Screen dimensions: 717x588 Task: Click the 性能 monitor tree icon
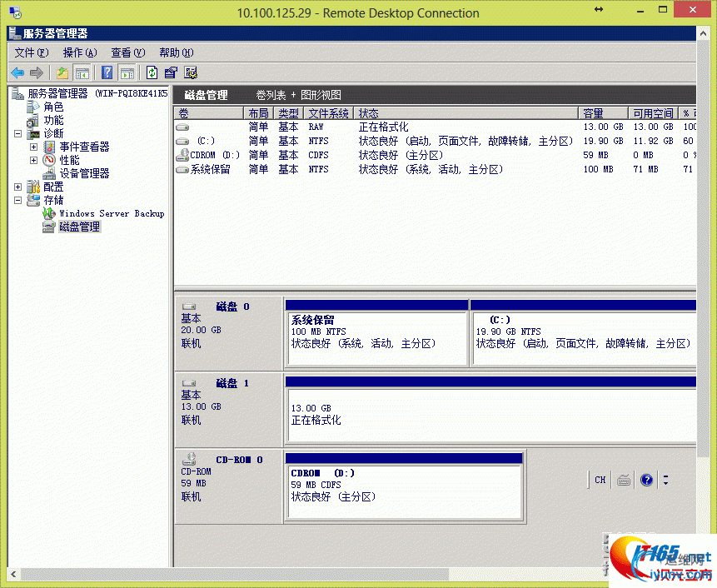click(x=49, y=160)
